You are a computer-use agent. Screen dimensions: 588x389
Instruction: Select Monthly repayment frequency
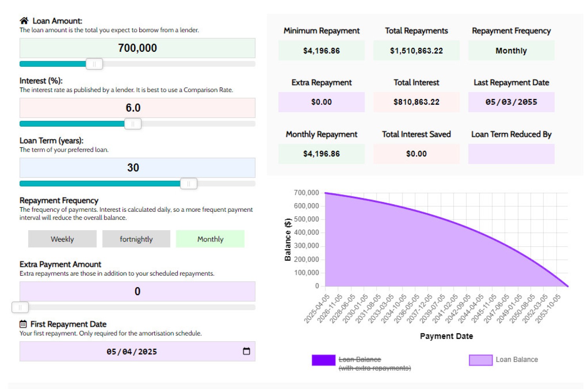210,239
